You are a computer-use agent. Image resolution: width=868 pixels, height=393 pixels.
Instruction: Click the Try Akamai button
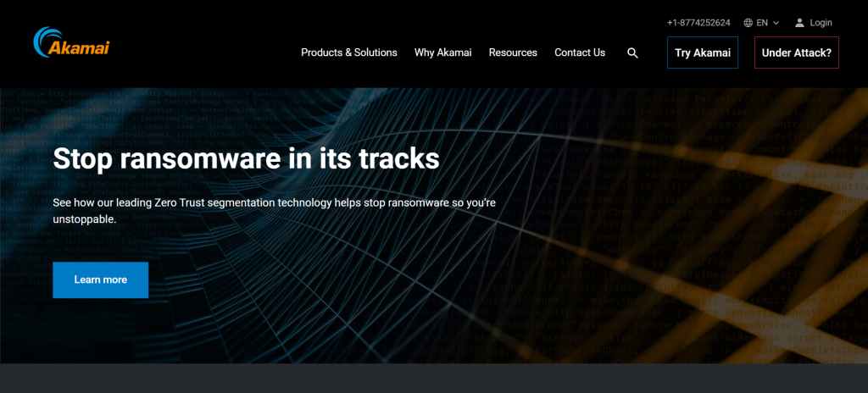pos(703,53)
